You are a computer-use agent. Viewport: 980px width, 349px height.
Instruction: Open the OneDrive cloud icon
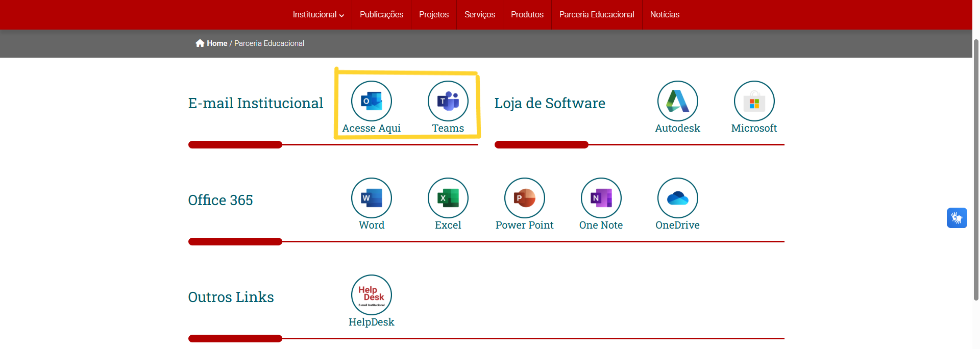(x=677, y=198)
